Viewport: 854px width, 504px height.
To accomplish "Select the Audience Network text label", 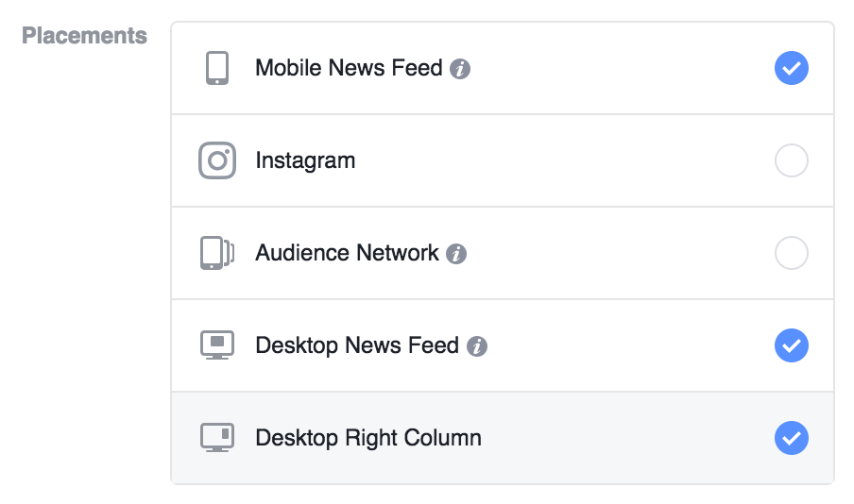I will (347, 253).
